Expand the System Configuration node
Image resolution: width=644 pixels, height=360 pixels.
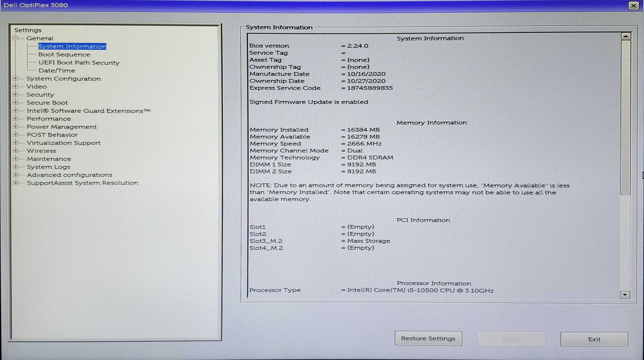pos(15,79)
